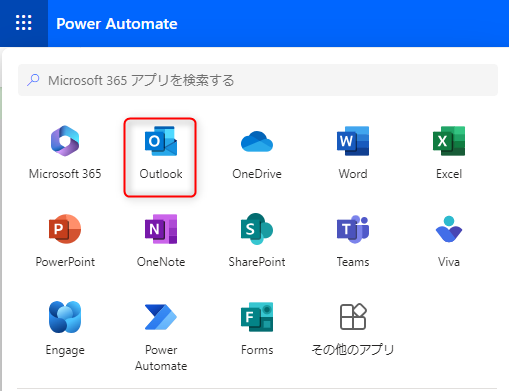
Task: Launch the Power Automate app tile icon
Action: (x=161, y=317)
